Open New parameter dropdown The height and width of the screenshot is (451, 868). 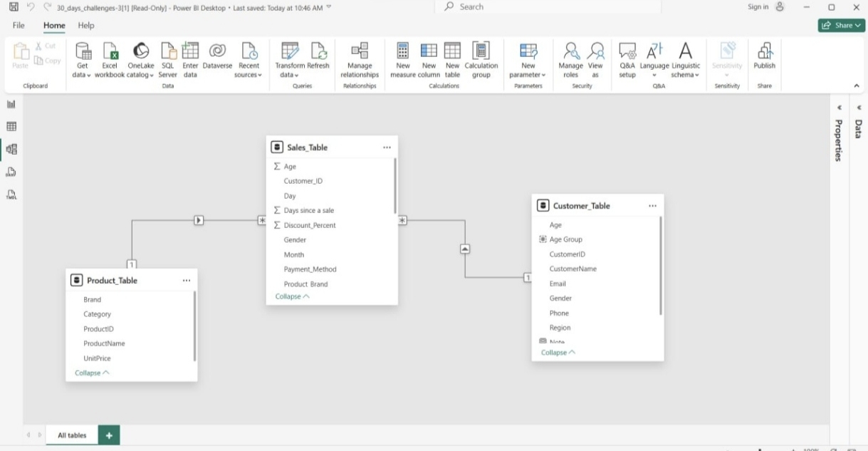tap(528, 60)
